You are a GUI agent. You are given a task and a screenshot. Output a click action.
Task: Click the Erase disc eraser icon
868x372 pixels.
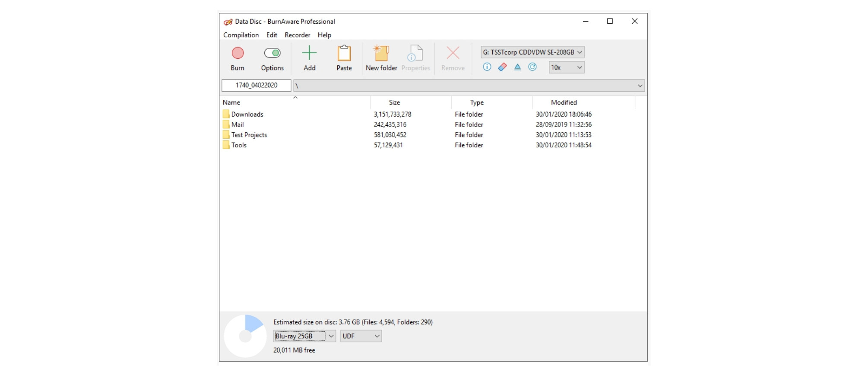tap(502, 67)
